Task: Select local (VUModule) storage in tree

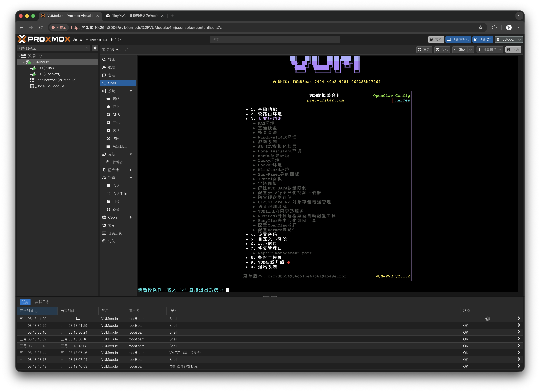Action: coord(51,86)
